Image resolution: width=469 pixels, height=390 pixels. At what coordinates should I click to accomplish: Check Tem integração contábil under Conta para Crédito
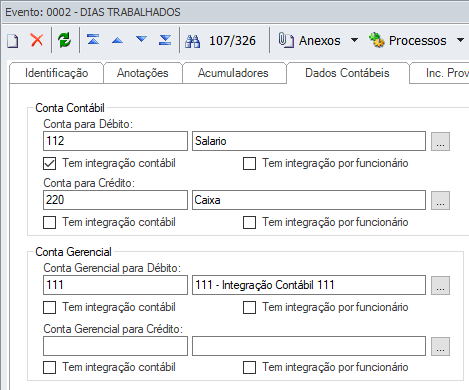[49, 222]
